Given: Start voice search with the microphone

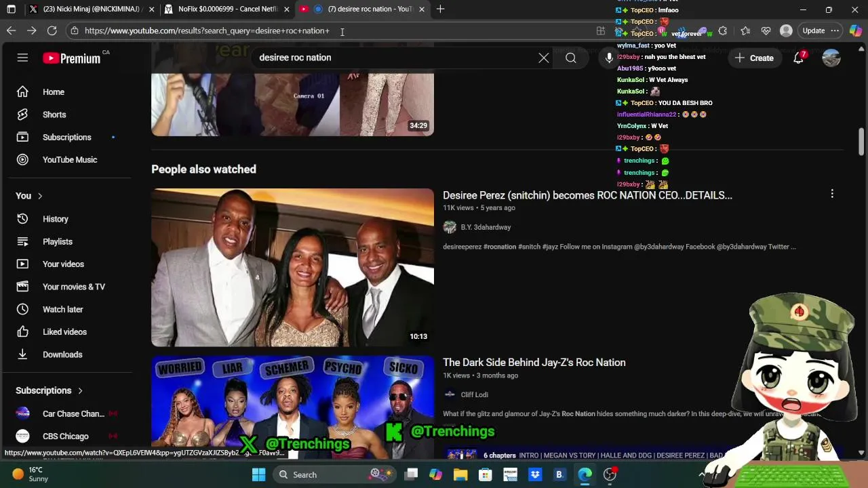Looking at the screenshot, I should click(609, 58).
